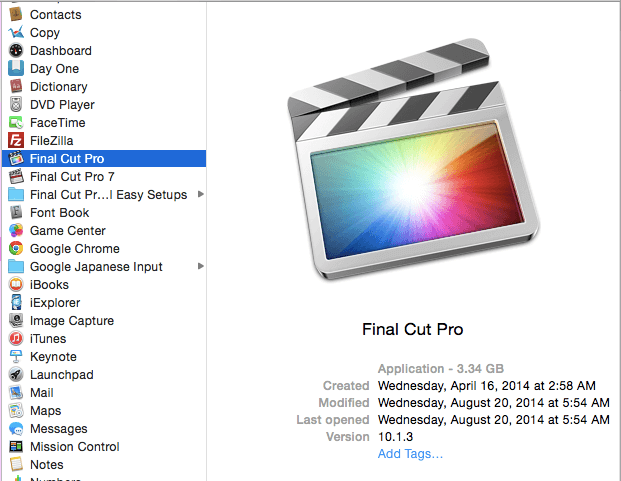Select the DVD Player icon
Viewport: 621px width, 481px height.
16,105
